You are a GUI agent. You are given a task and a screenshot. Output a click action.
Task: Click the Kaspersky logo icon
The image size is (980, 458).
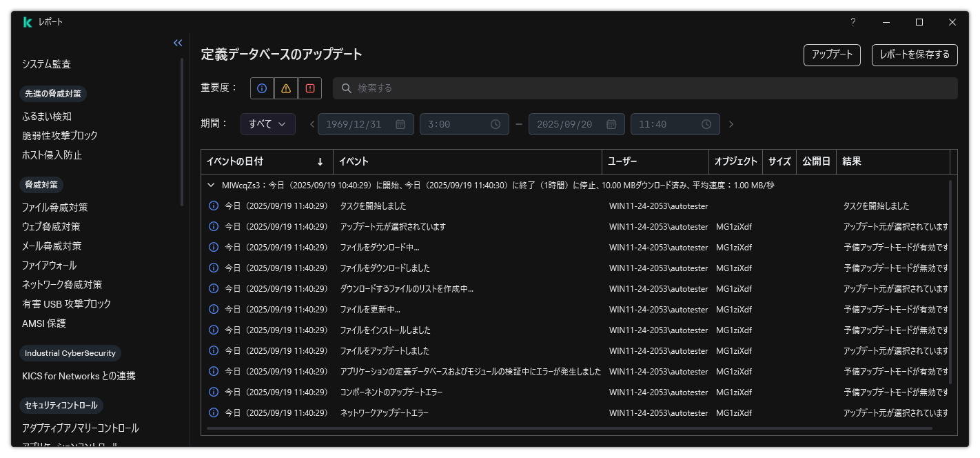click(27, 21)
